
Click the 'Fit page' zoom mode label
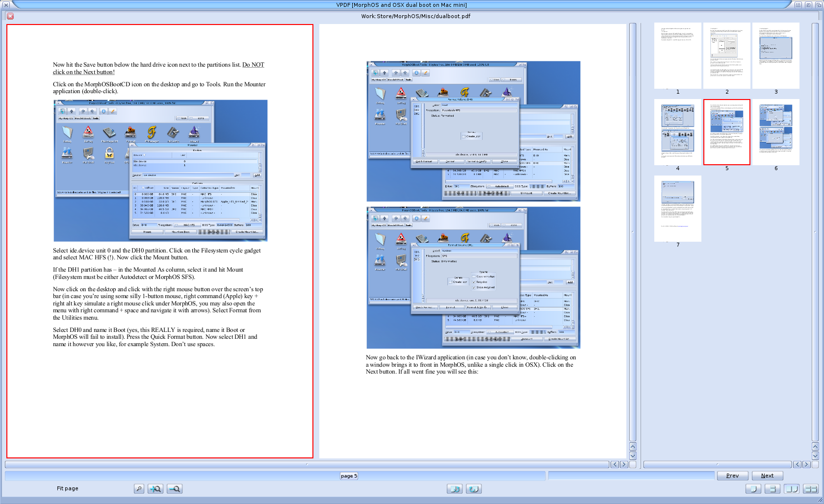point(68,488)
